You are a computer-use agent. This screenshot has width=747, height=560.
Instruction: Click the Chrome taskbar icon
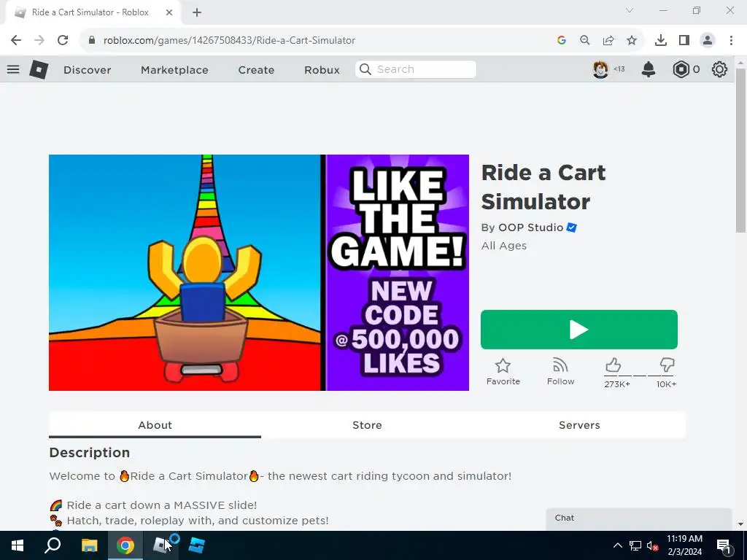click(x=125, y=545)
